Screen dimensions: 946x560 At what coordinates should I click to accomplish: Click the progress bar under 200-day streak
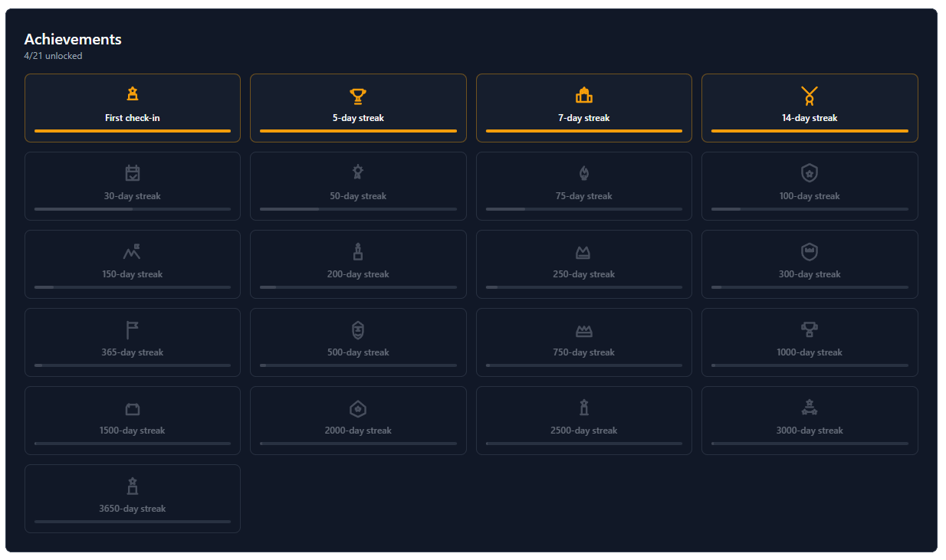click(x=357, y=287)
